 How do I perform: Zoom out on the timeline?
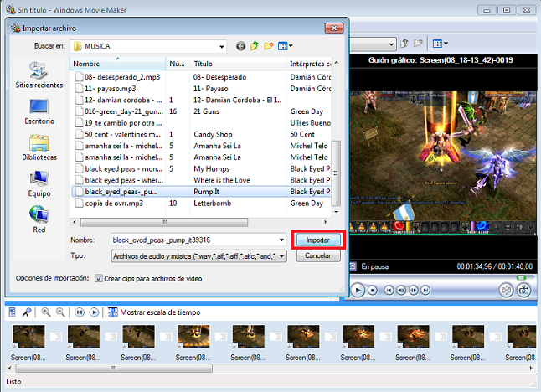(x=60, y=312)
